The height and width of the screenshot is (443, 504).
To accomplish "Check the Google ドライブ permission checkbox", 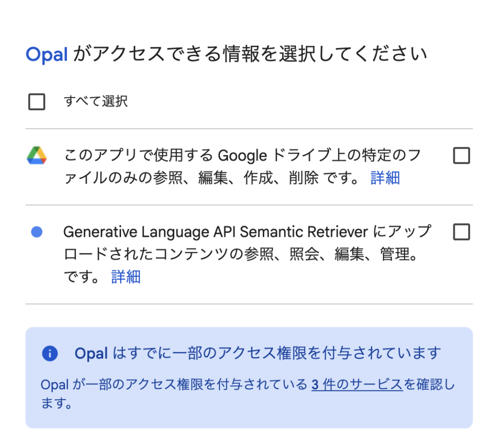I will click(x=462, y=156).
